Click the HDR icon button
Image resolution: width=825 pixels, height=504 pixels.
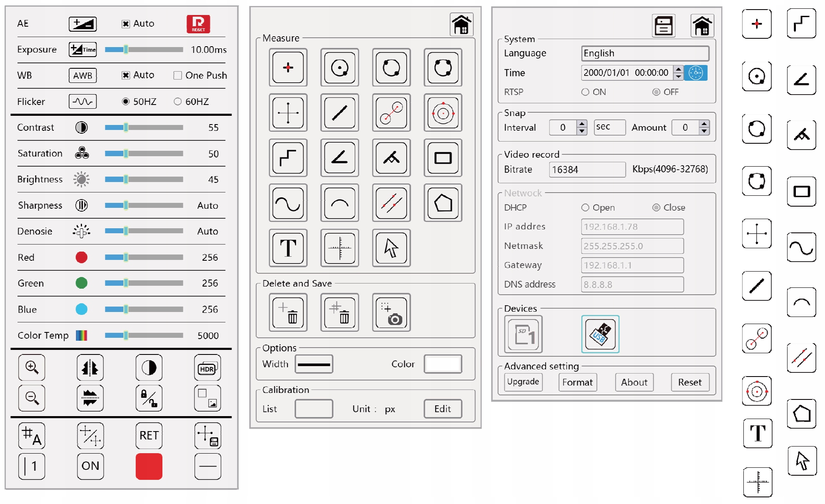pos(207,368)
